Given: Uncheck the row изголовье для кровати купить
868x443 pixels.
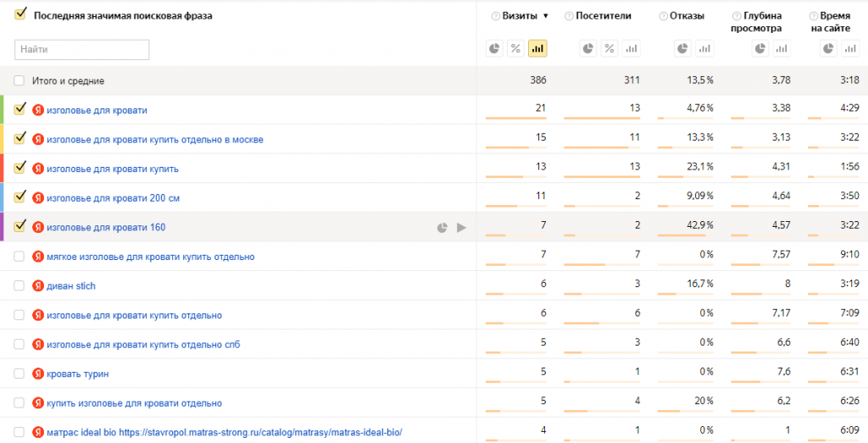Looking at the screenshot, I should pos(20,168).
